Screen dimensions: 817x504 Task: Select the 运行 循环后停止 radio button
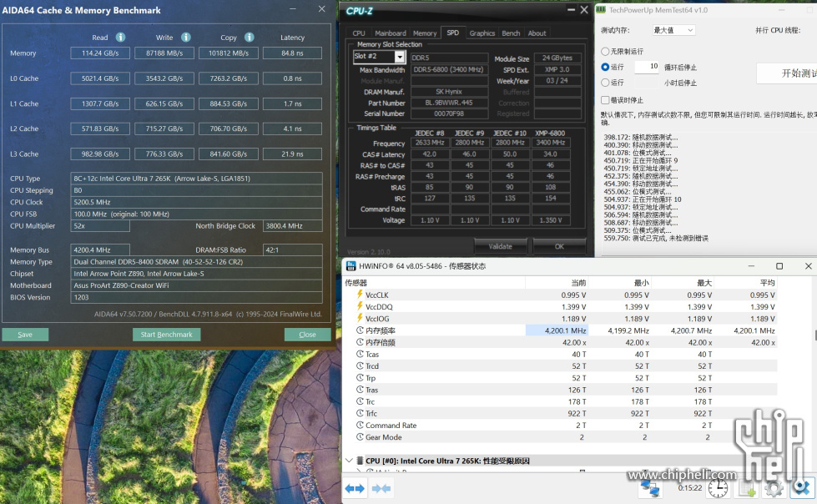pos(605,67)
